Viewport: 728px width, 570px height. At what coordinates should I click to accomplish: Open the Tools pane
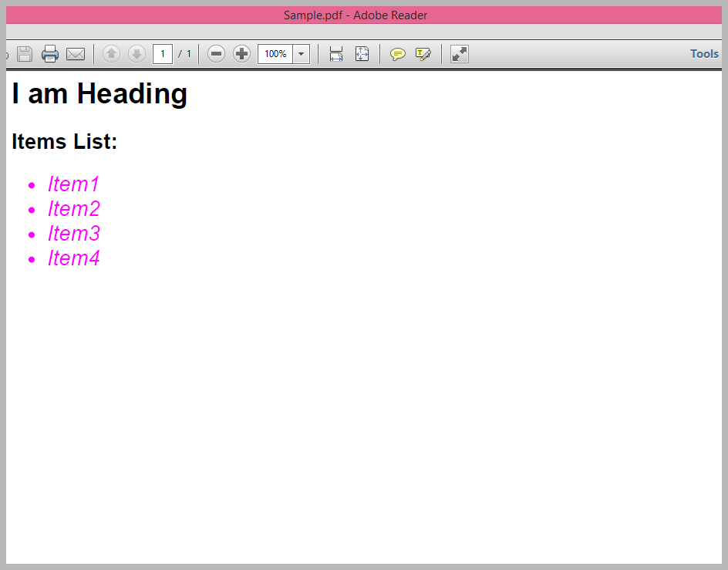704,54
